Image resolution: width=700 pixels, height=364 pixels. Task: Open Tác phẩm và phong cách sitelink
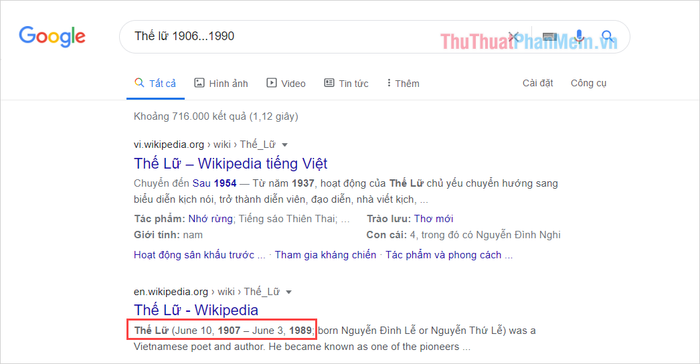coord(449,255)
